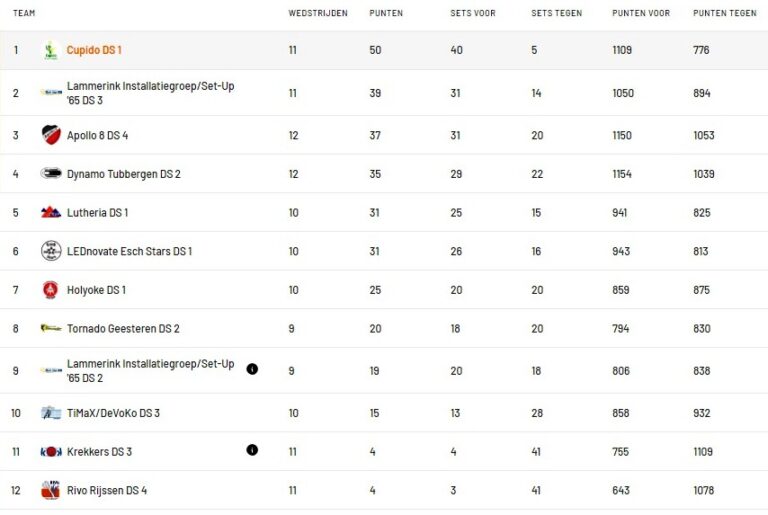Click the info icon beside Krekkers DS 3
The height and width of the screenshot is (515, 768).
click(x=252, y=450)
